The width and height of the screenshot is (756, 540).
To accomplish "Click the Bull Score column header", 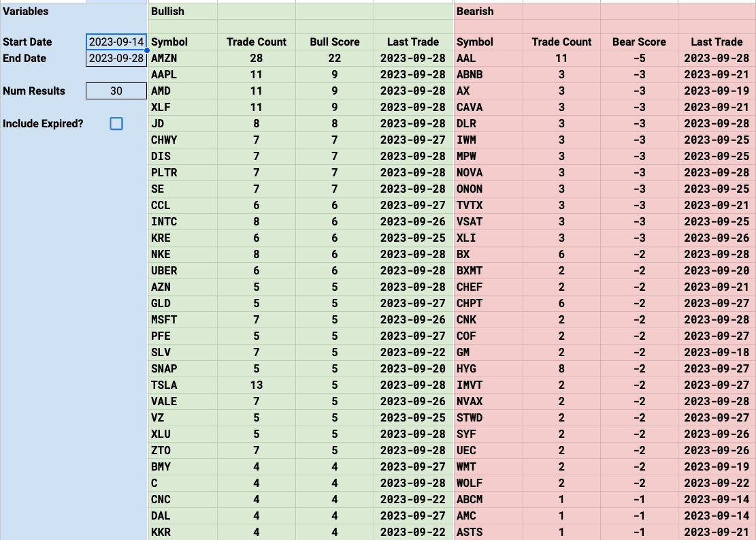I will [335, 42].
